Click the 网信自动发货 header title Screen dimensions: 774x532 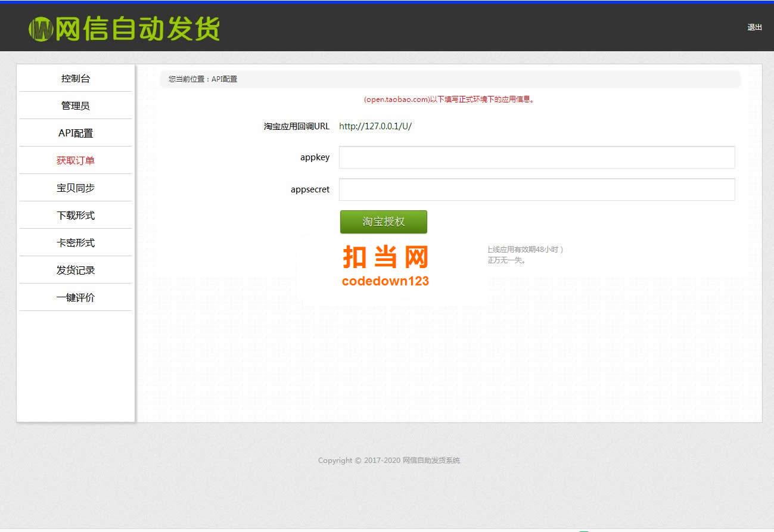(138, 29)
